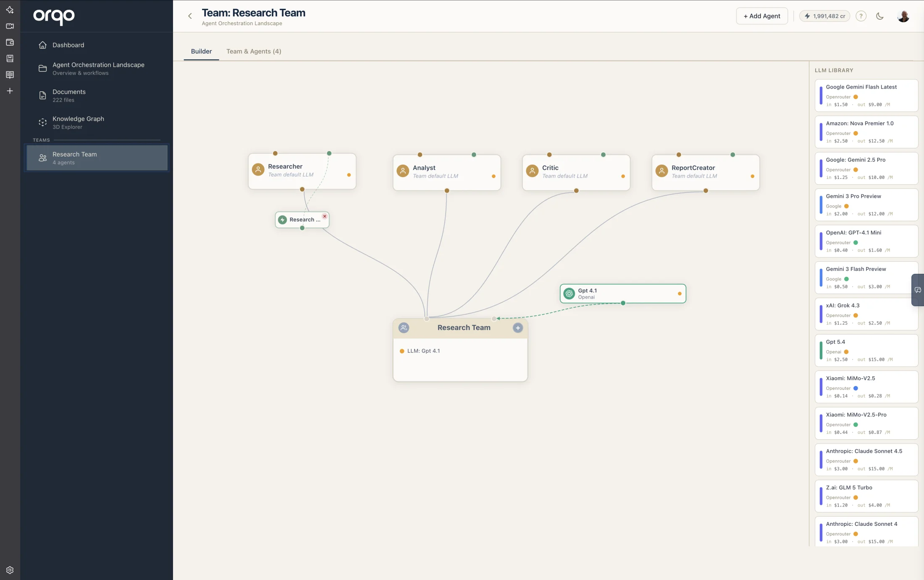Remove the Research tool node with the red X

pyautogui.click(x=325, y=216)
